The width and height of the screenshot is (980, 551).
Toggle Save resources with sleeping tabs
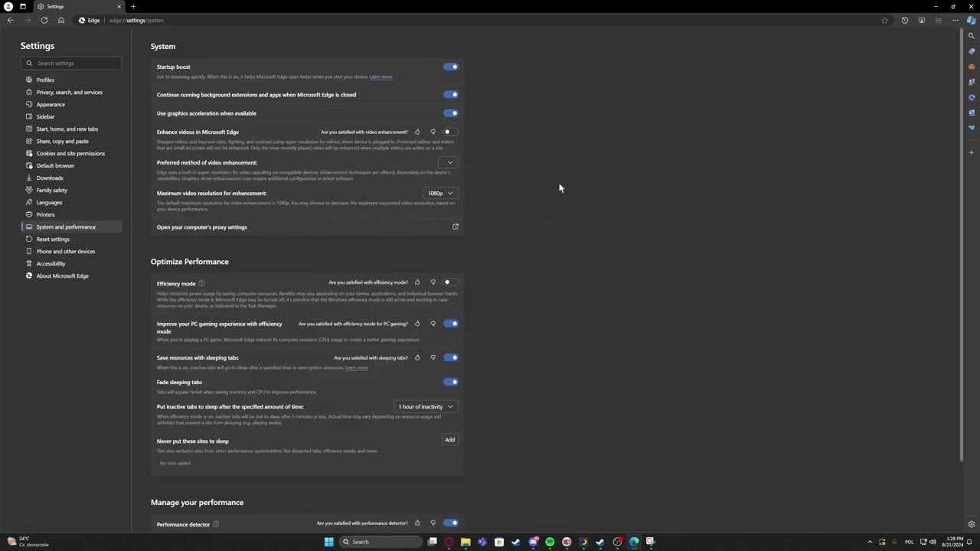point(451,357)
